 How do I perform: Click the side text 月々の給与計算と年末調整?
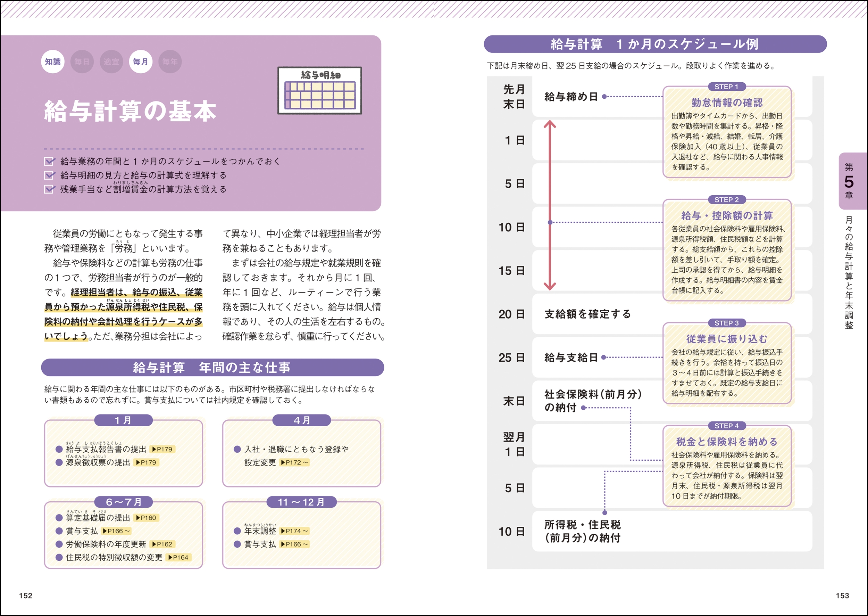tap(849, 272)
